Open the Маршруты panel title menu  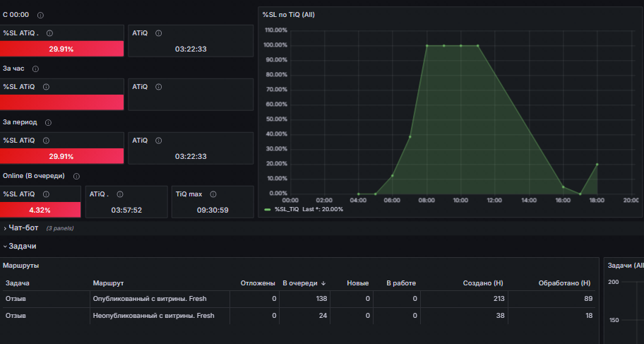[x=21, y=266]
